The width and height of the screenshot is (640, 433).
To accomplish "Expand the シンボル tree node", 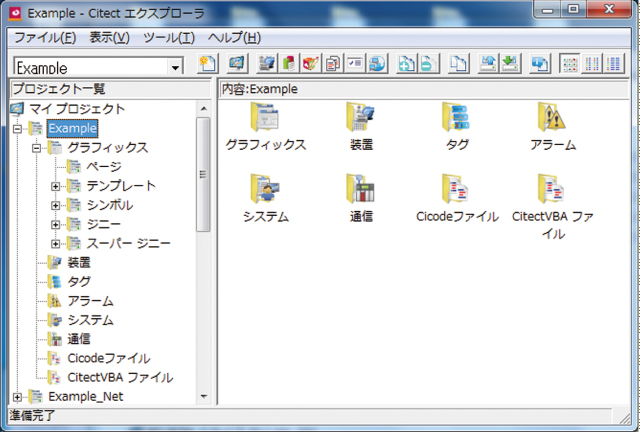I will [x=56, y=206].
